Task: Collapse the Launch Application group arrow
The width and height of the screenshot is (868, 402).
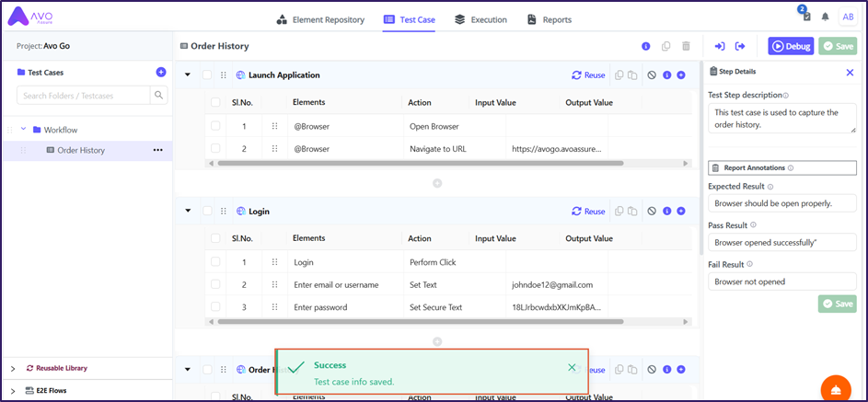Action: click(x=188, y=75)
